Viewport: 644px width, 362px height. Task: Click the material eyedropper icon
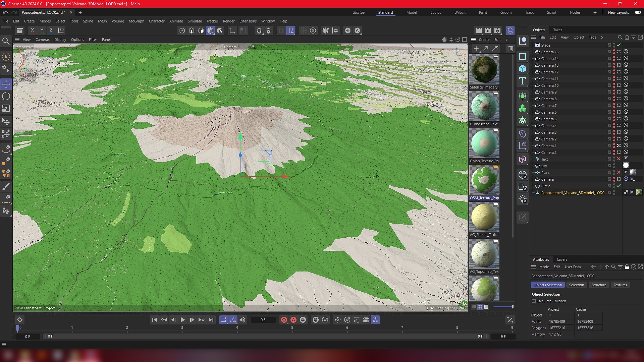(x=495, y=49)
